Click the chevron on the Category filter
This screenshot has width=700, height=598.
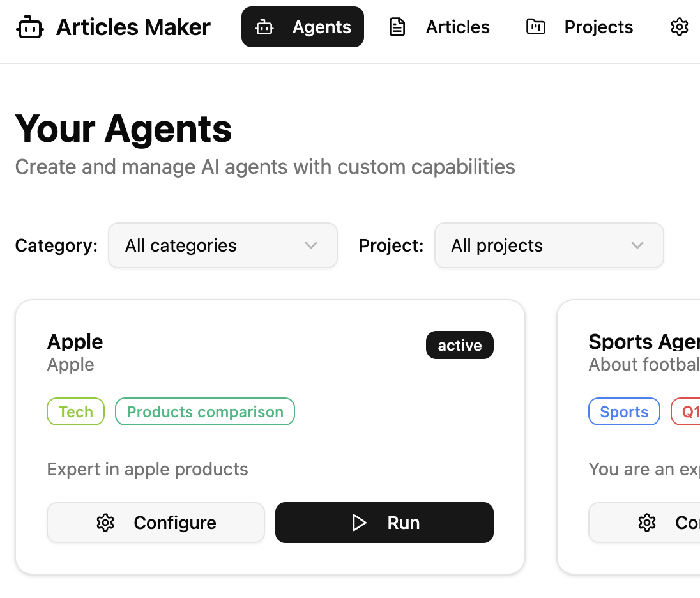point(311,245)
